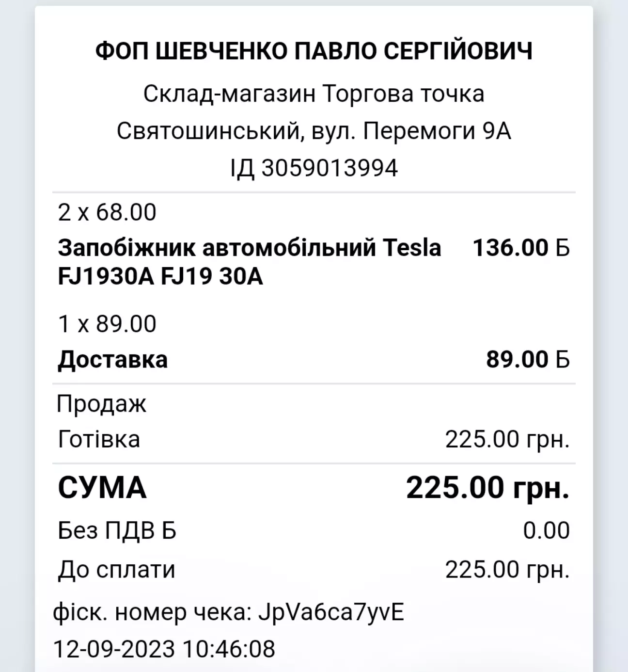Click the Продаж label
This screenshot has height=672, width=628.
[x=101, y=404]
